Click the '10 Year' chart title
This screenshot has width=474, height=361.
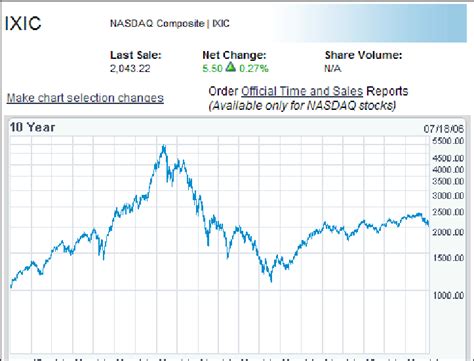coord(32,127)
